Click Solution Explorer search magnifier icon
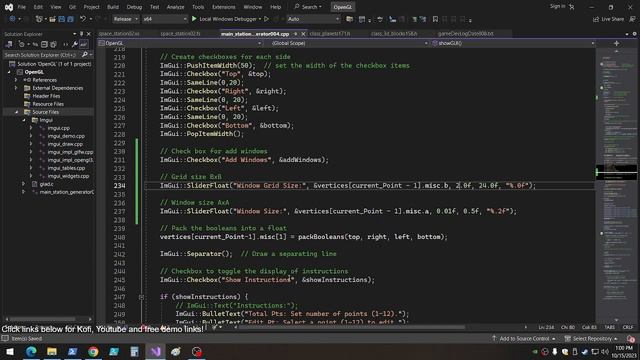Viewport: 640px width, 360px height. (84, 55)
